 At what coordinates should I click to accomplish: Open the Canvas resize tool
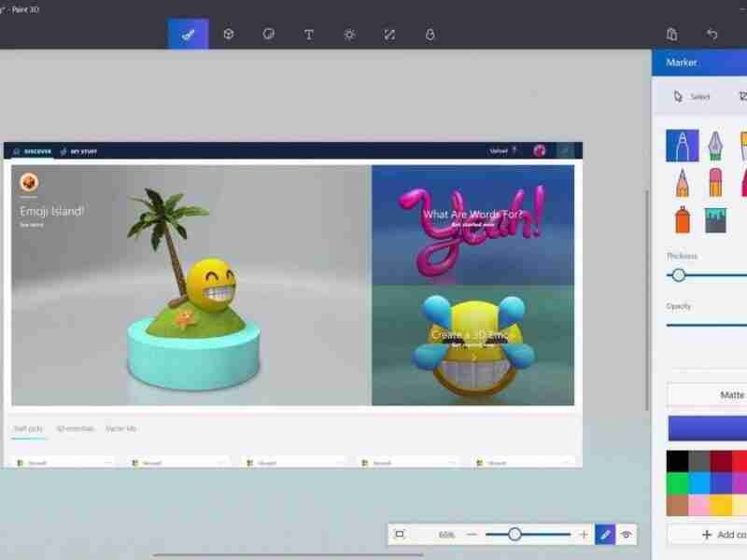tap(389, 35)
